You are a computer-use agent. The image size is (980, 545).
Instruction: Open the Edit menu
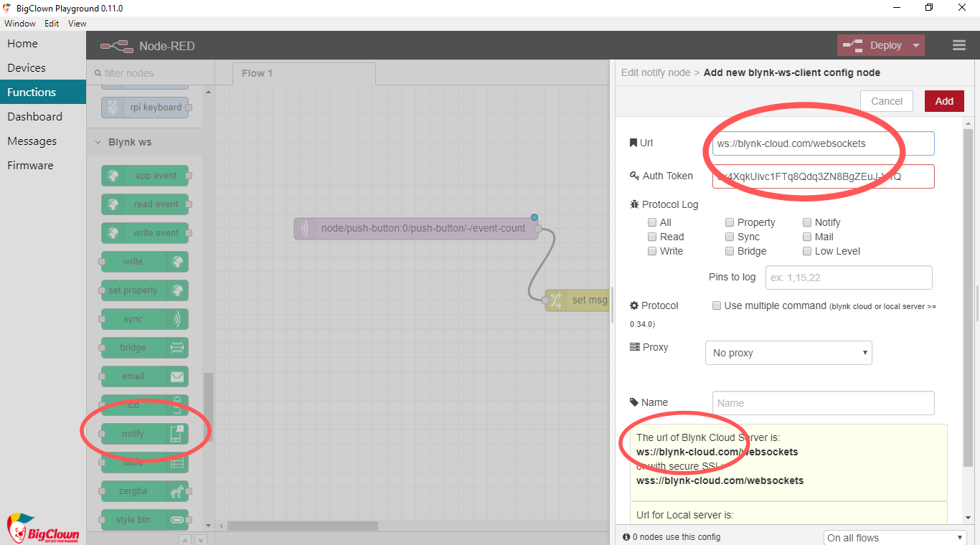pos(52,24)
